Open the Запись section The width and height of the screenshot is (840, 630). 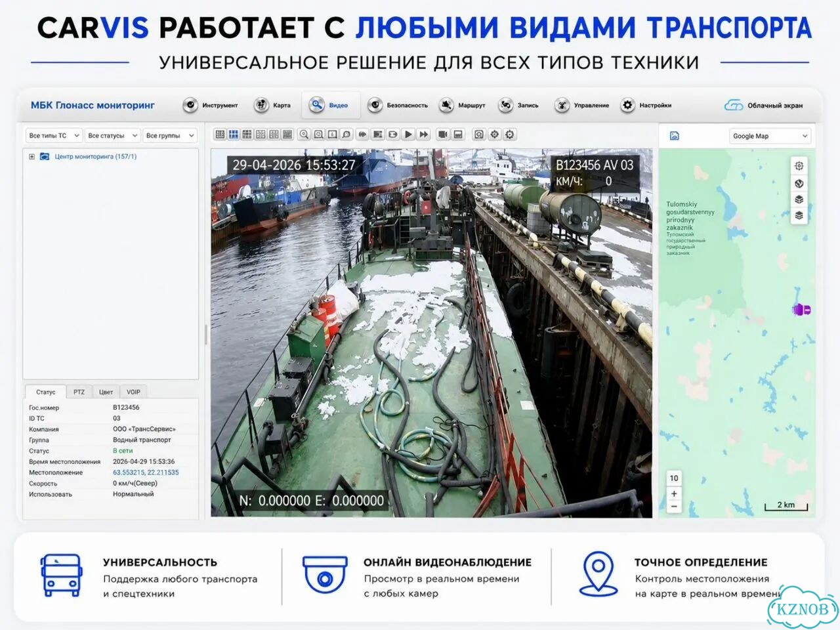point(518,105)
